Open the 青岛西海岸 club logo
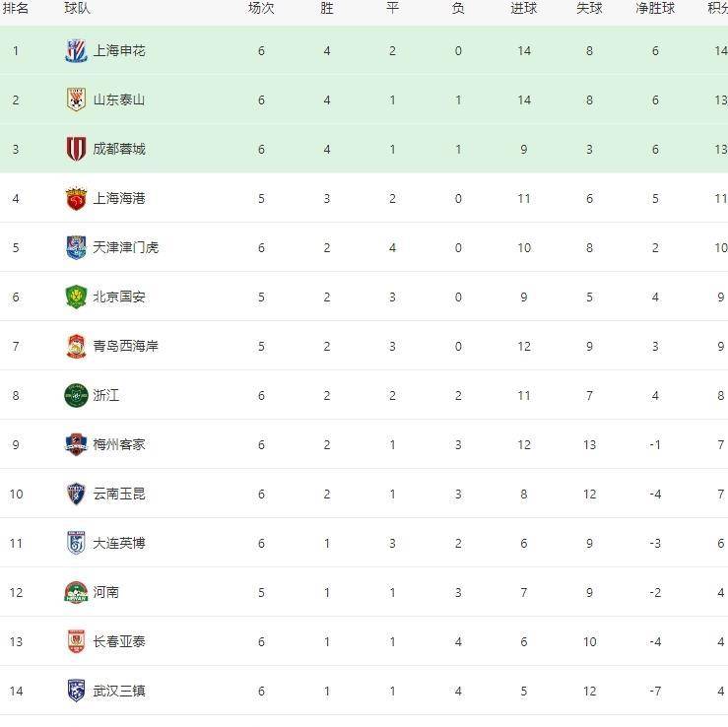728x727 pixels. click(76, 346)
